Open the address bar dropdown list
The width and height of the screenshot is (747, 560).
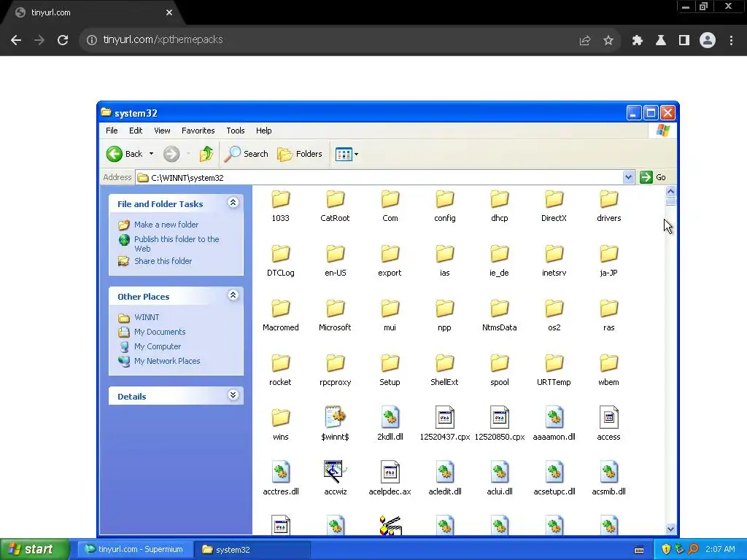pos(628,177)
